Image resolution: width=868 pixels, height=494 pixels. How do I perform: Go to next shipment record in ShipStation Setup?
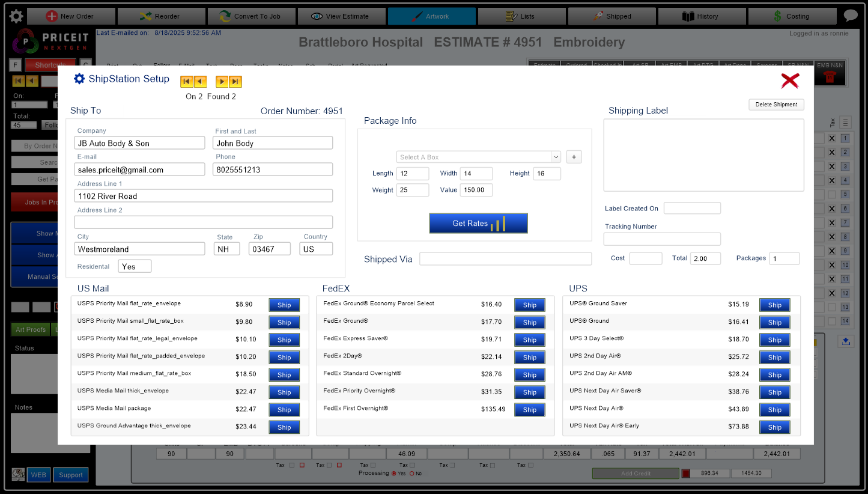pyautogui.click(x=222, y=81)
